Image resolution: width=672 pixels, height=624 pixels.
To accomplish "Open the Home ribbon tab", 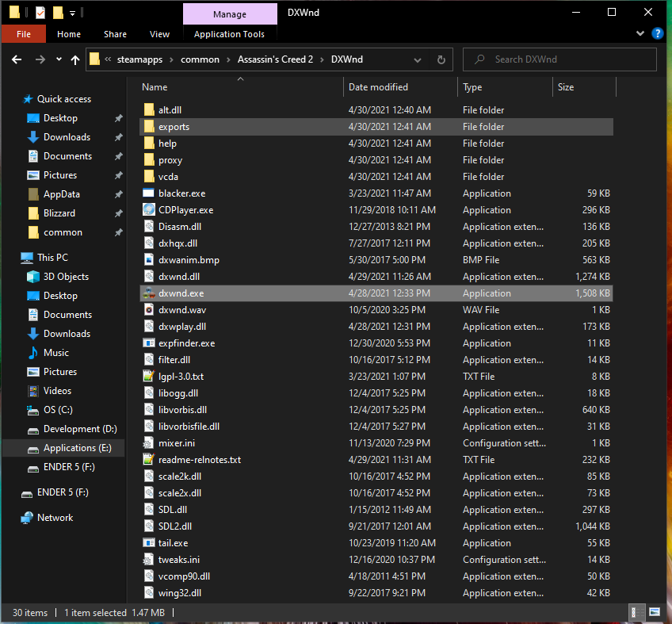I will pyautogui.click(x=69, y=34).
